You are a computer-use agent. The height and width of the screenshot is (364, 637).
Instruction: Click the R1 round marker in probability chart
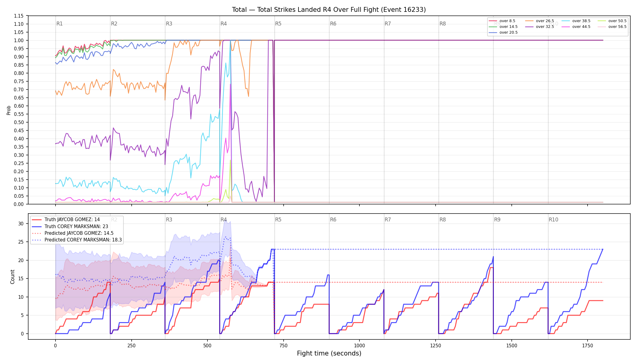(x=59, y=24)
